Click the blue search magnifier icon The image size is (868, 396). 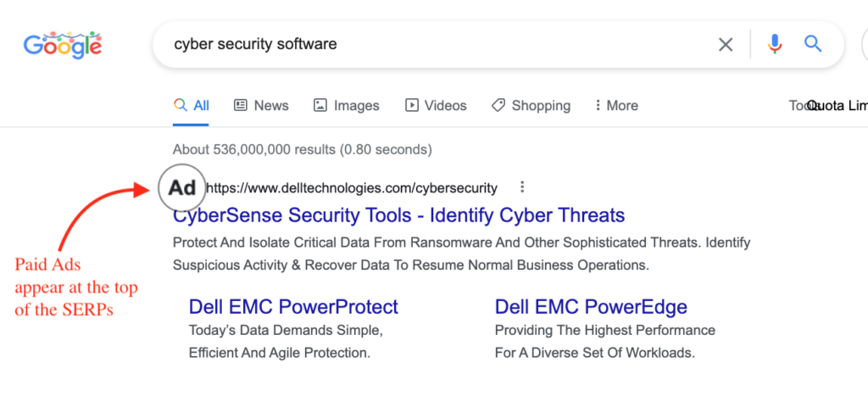click(x=813, y=44)
